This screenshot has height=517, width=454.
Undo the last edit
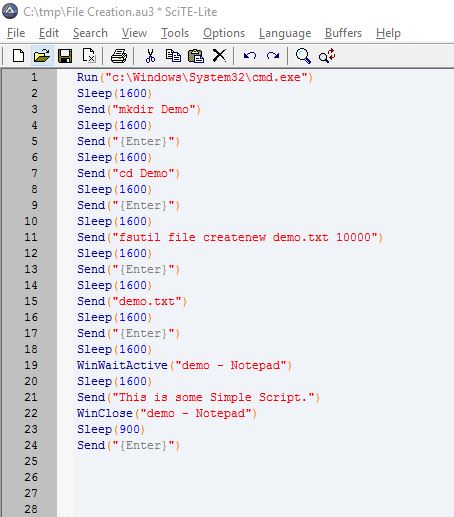click(250, 56)
